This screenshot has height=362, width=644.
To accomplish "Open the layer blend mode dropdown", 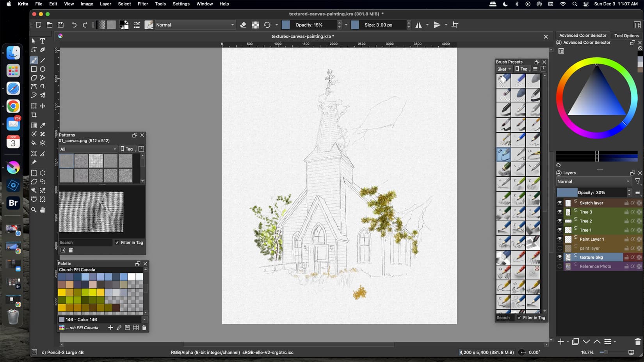I will 593,181.
